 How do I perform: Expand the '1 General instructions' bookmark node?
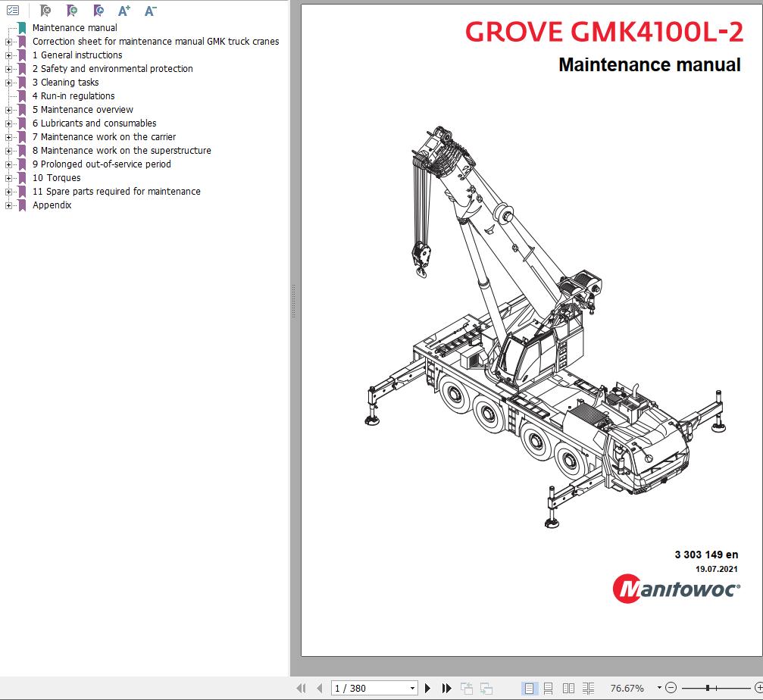click(x=9, y=55)
